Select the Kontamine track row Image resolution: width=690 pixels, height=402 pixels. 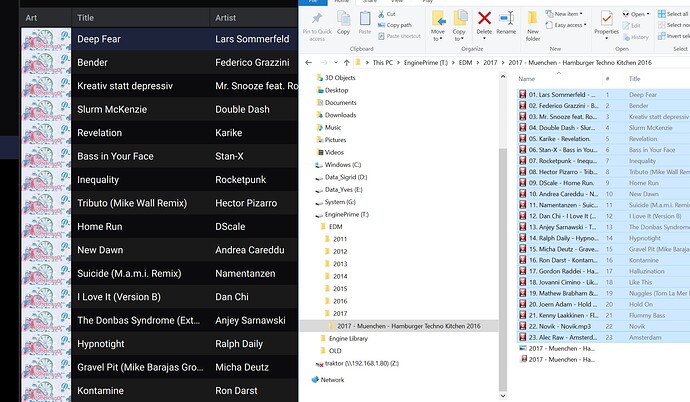pos(159,391)
